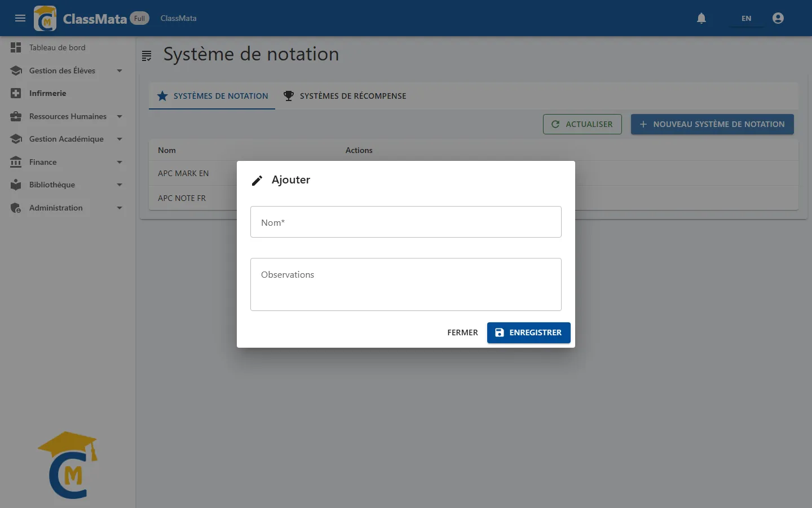Focus the Observations text area
Viewport: 812px width, 508px height.
(406, 284)
